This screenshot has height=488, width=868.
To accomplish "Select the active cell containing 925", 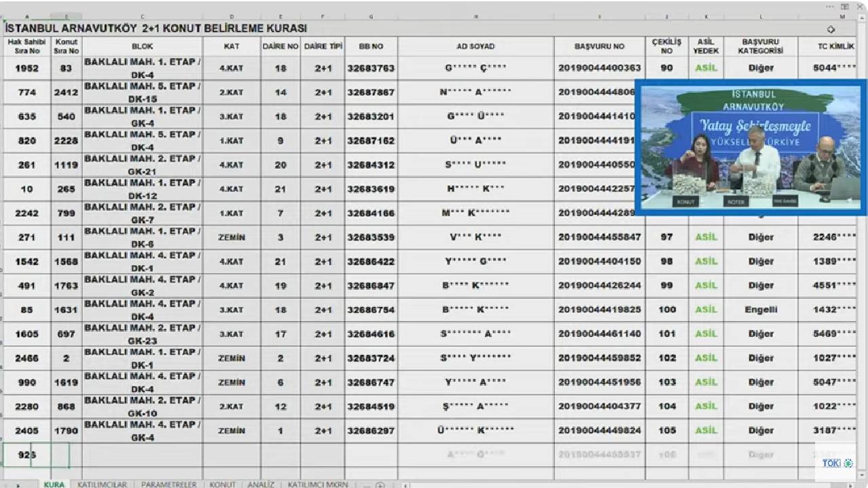I will tap(27, 455).
